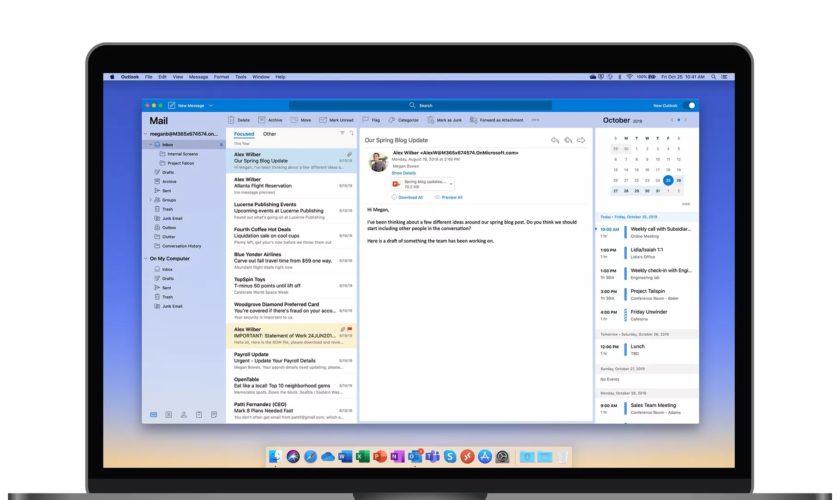Go to the previous month in calendar
The height and width of the screenshot is (500, 840).
[x=672, y=120]
